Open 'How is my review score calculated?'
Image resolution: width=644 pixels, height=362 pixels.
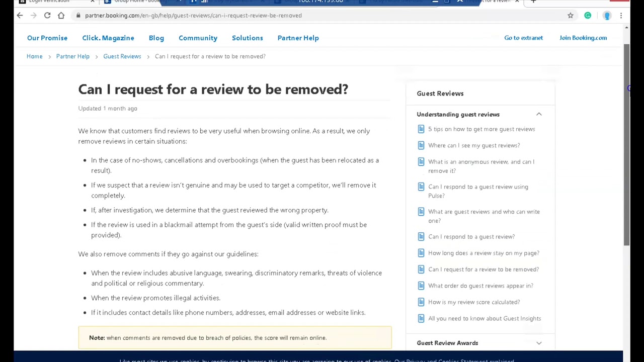(x=474, y=302)
